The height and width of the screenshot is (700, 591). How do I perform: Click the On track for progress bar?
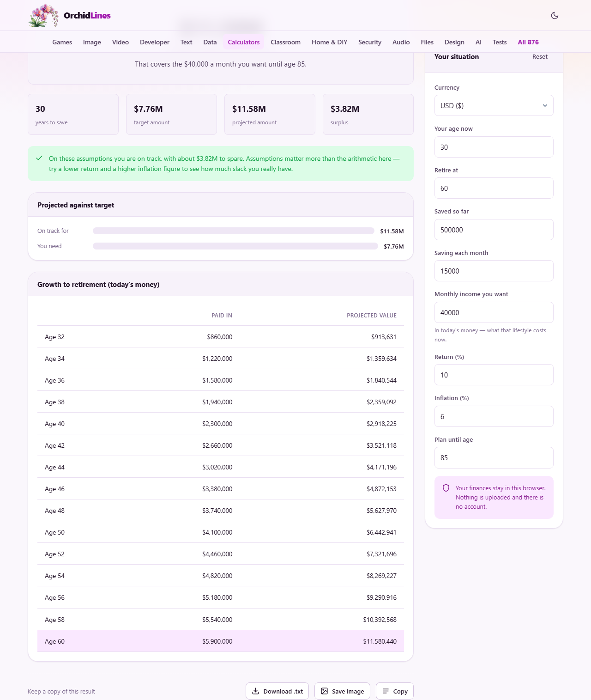(234, 231)
